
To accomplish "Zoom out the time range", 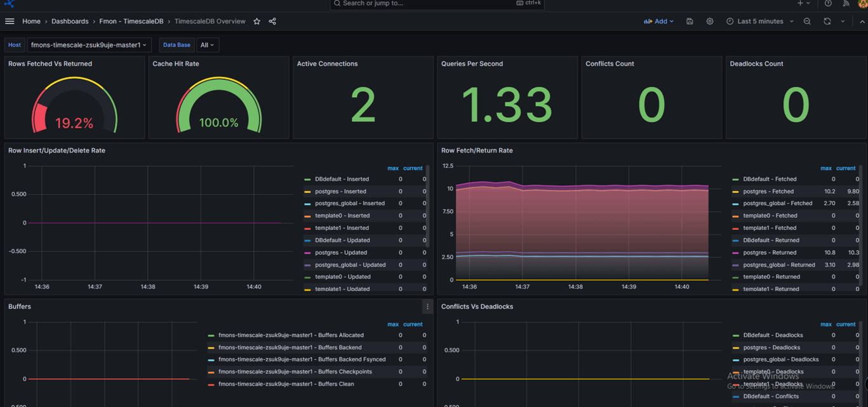I will tap(807, 22).
